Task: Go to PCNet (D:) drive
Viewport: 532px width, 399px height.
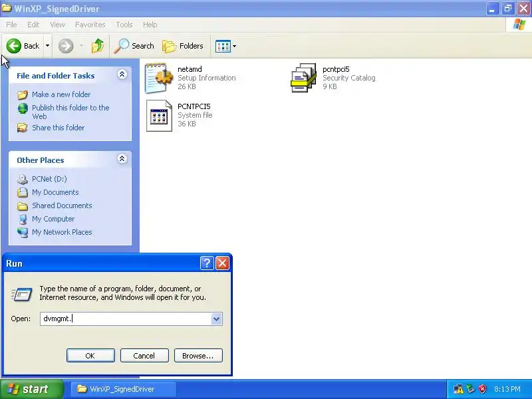Action: pyautogui.click(x=49, y=179)
